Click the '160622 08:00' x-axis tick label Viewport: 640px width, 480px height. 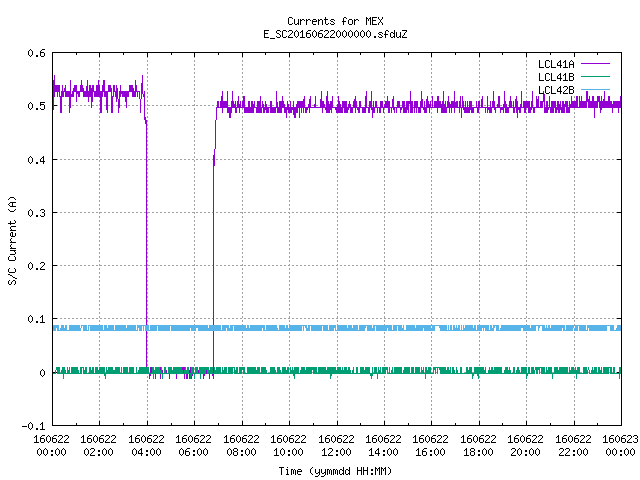[x=241, y=446]
